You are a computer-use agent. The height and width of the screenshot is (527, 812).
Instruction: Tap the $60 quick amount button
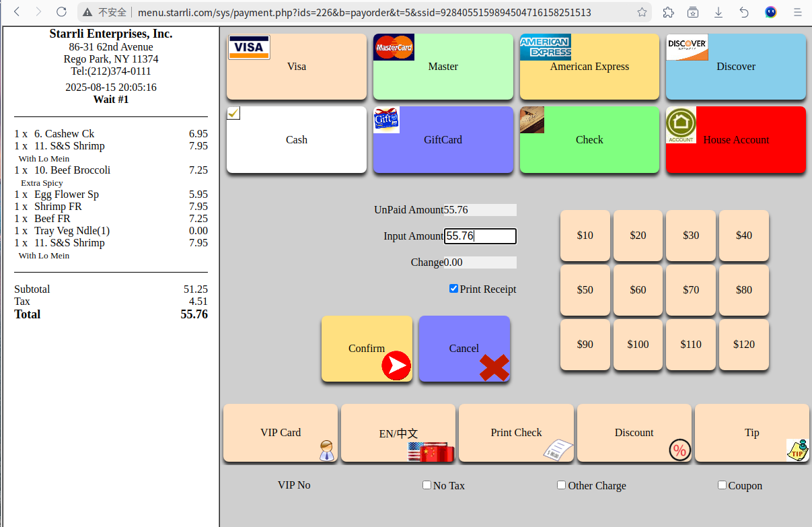click(x=638, y=290)
